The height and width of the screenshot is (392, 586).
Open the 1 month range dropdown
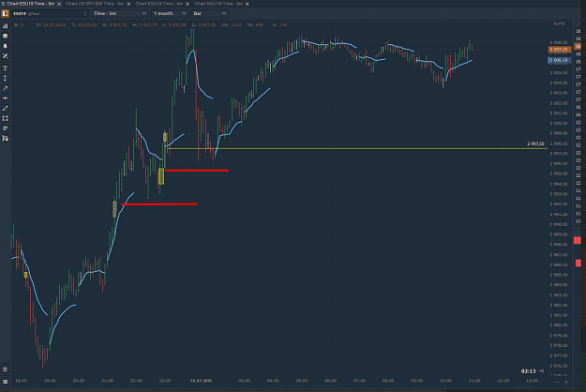pyautogui.click(x=170, y=13)
